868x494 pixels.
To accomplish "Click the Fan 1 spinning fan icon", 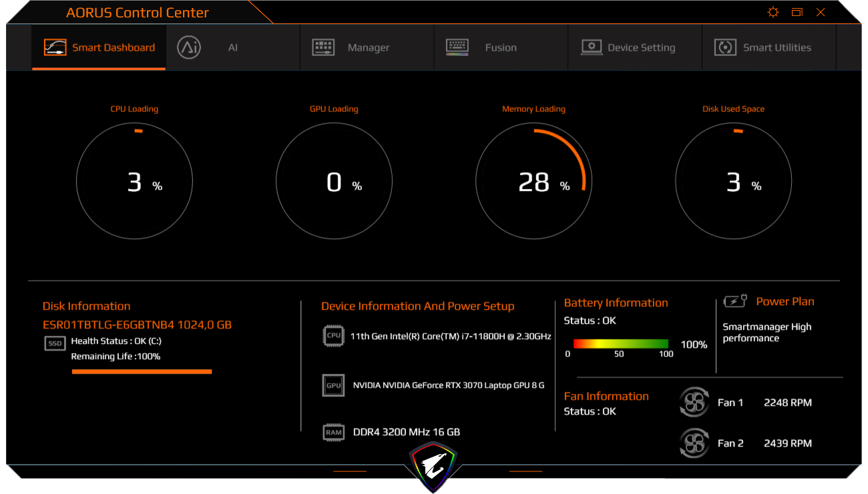I will coord(694,403).
